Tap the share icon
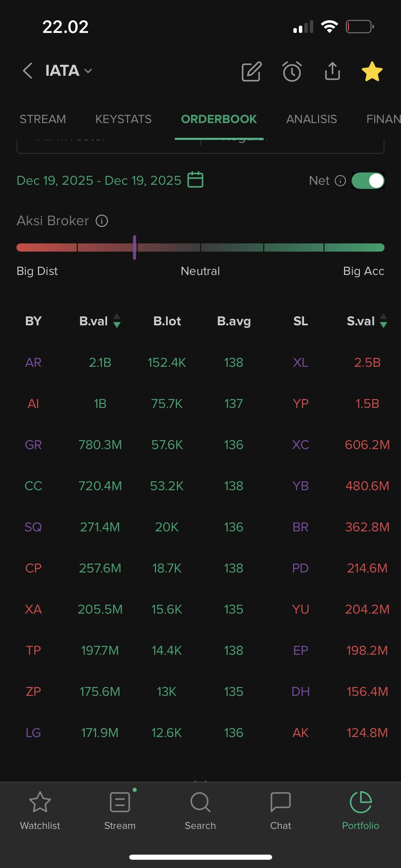 (x=332, y=71)
